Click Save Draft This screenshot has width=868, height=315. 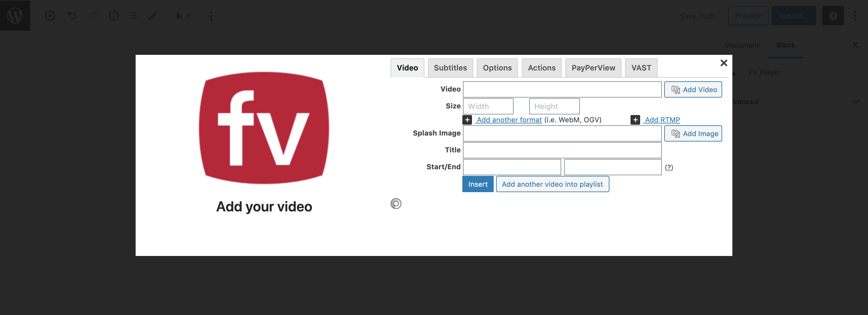[697, 16]
